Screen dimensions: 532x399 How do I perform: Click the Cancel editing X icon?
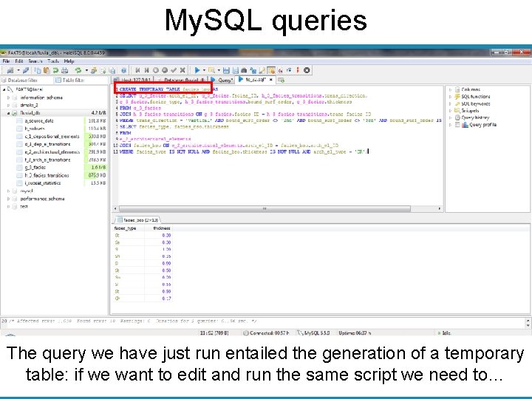[x=183, y=70]
